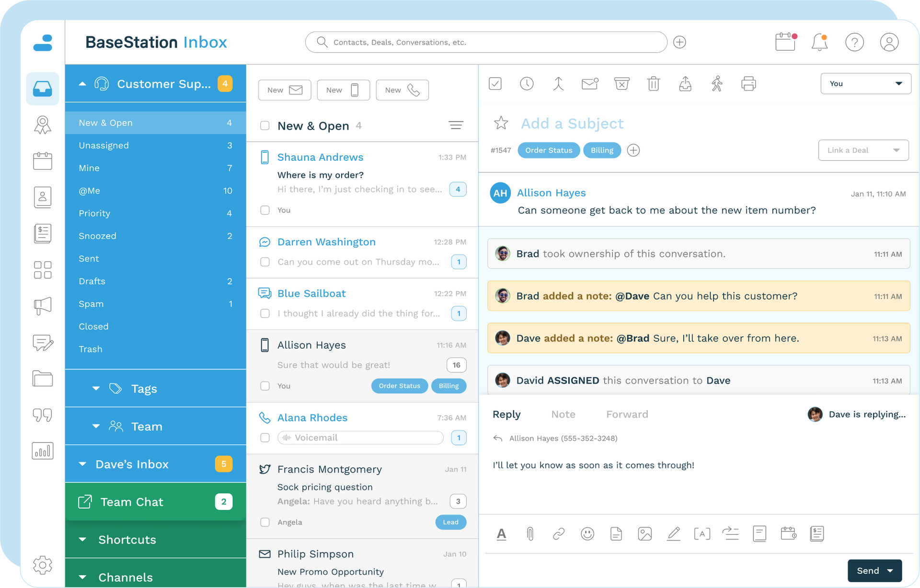Click the New text message button

point(343,90)
